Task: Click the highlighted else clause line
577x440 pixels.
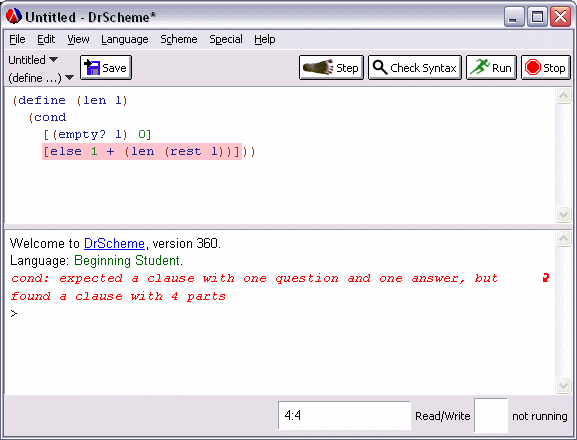Action: click(x=142, y=151)
